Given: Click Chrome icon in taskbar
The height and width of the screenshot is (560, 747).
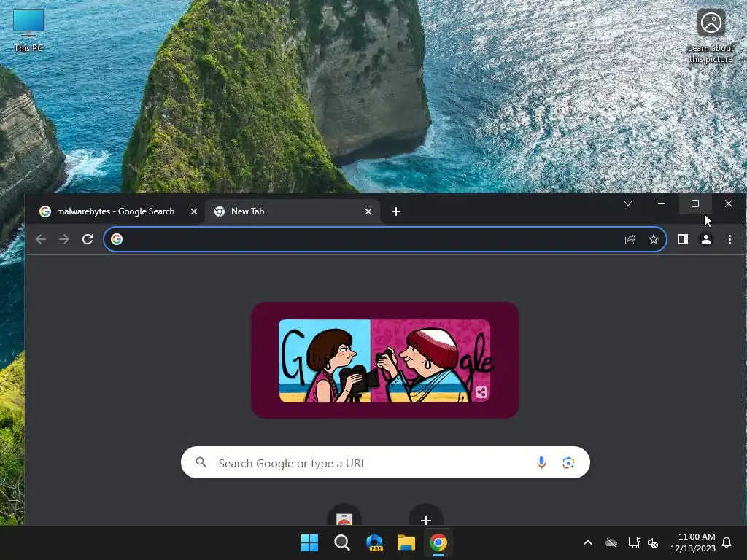Looking at the screenshot, I should click(x=438, y=542).
